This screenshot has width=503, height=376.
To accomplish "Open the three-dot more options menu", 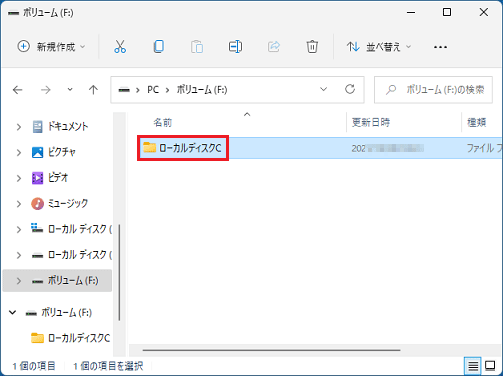I will [440, 47].
